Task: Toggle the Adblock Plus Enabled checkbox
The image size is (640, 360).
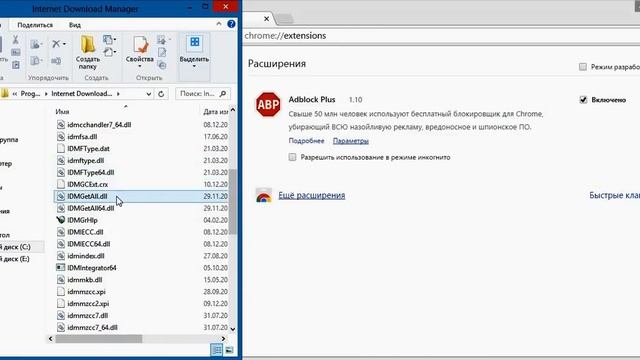Action: 583,100
